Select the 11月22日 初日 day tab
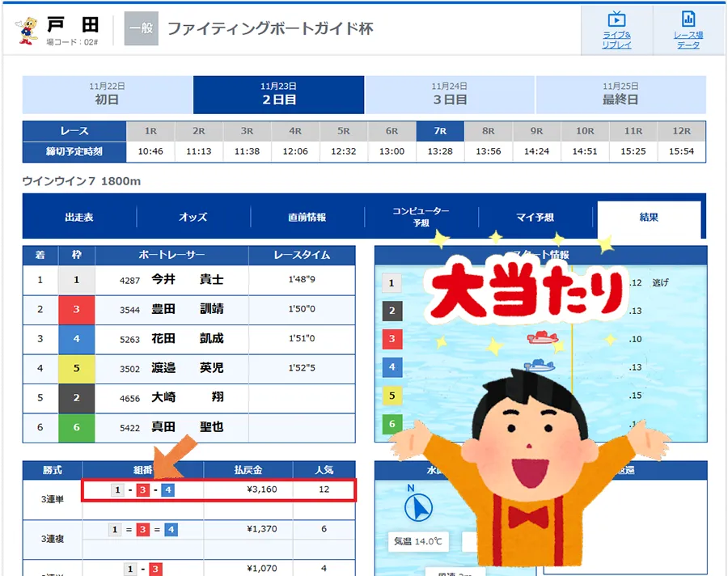This screenshot has width=728, height=576. point(108,95)
